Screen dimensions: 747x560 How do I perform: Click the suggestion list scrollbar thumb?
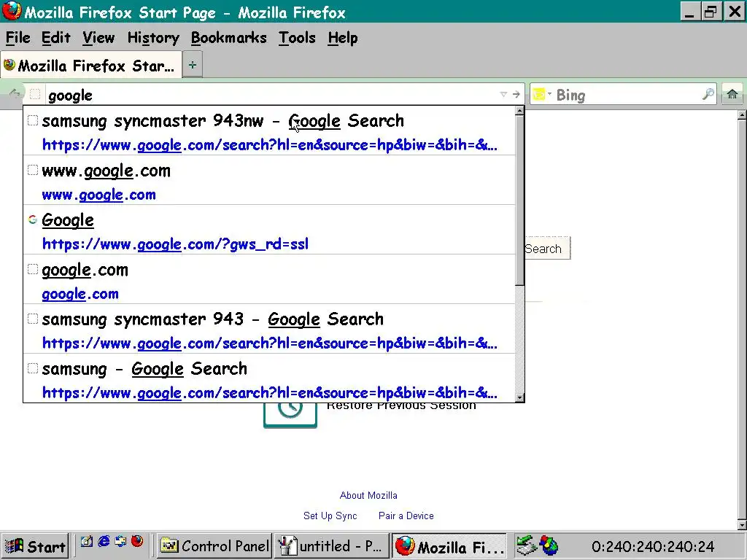tap(519, 200)
